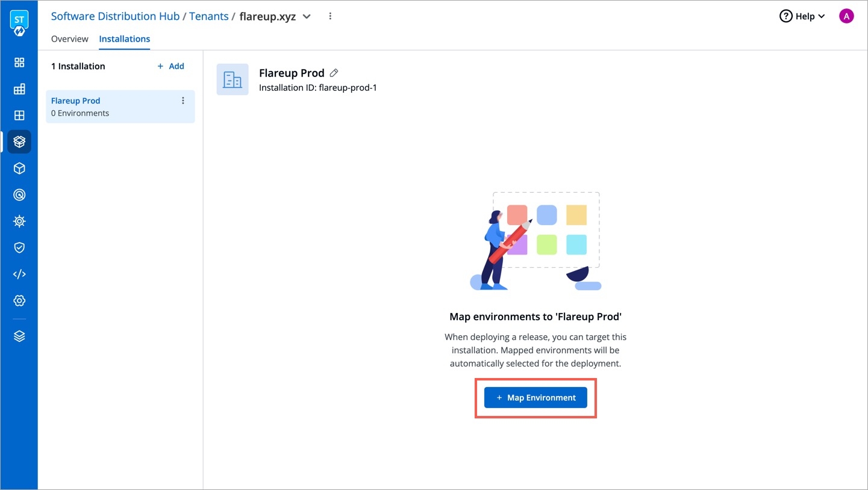The image size is (868, 490).
Task: Open Flareup Prod list item three-dot menu
Action: [x=183, y=101]
